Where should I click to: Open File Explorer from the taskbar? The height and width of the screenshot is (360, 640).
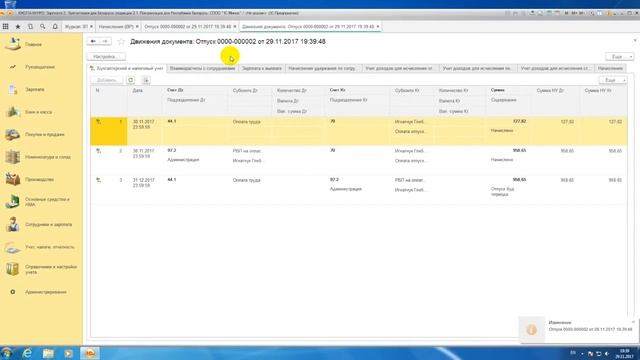(x=48, y=353)
